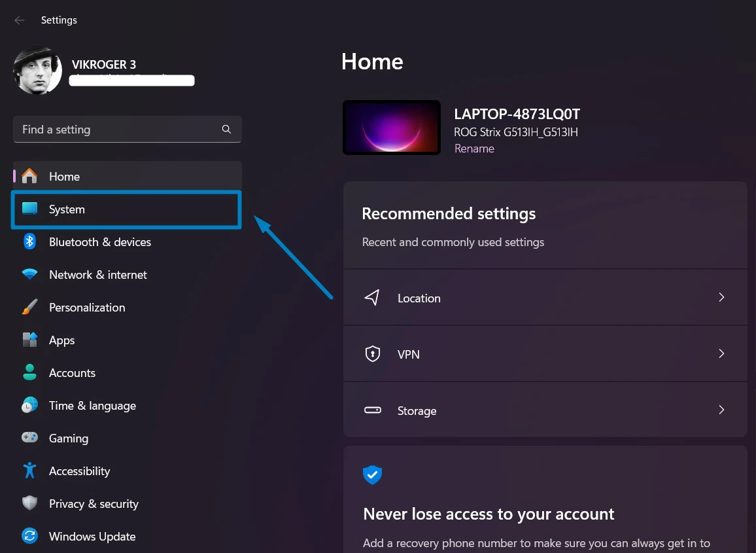This screenshot has height=553, width=756.
Task: Open the Personalization label
Action: 87,308
